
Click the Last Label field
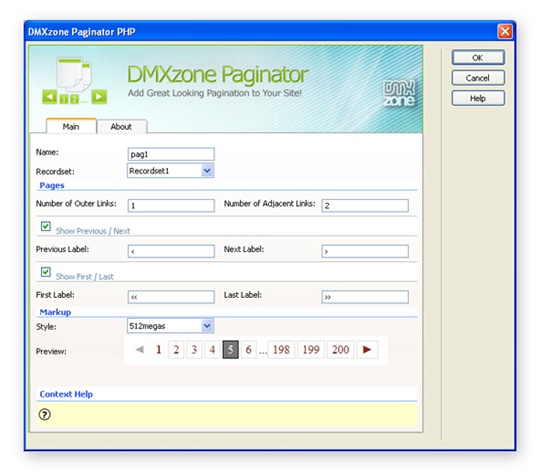365,297
